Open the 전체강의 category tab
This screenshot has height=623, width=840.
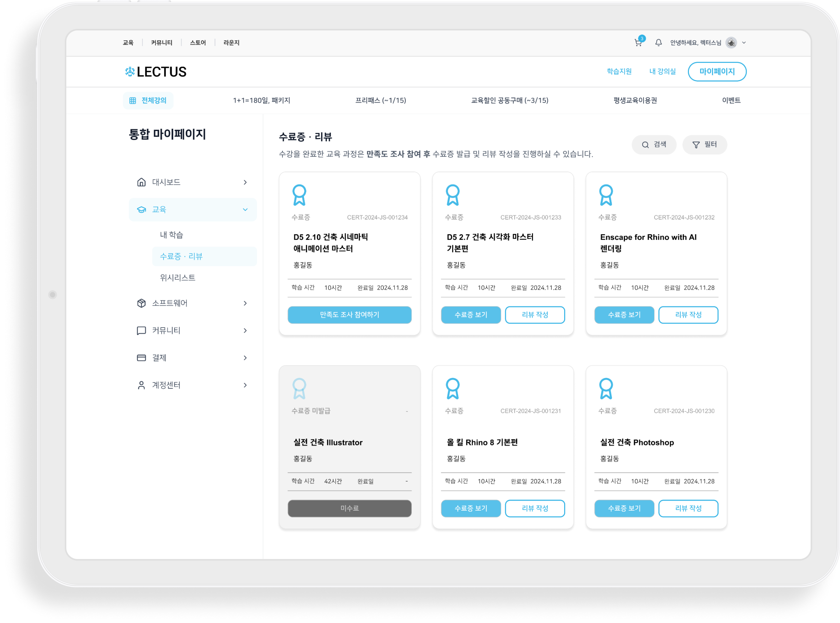pos(148,100)
